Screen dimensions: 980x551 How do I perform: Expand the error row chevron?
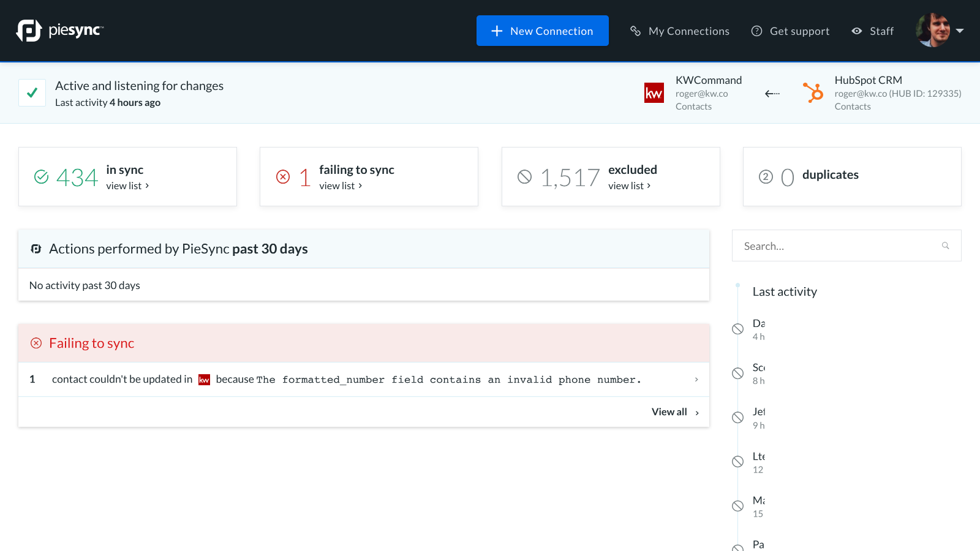tap(696, 380)
